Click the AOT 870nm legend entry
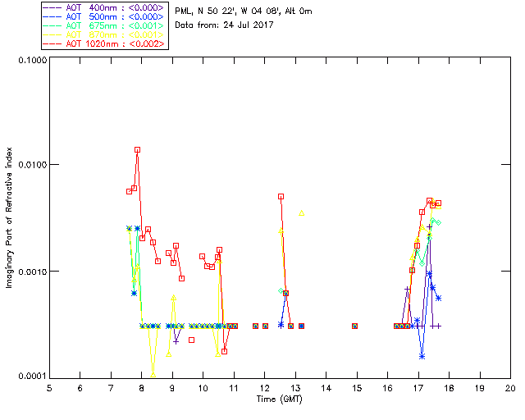525x420 pixels. [x=105, y=34]
